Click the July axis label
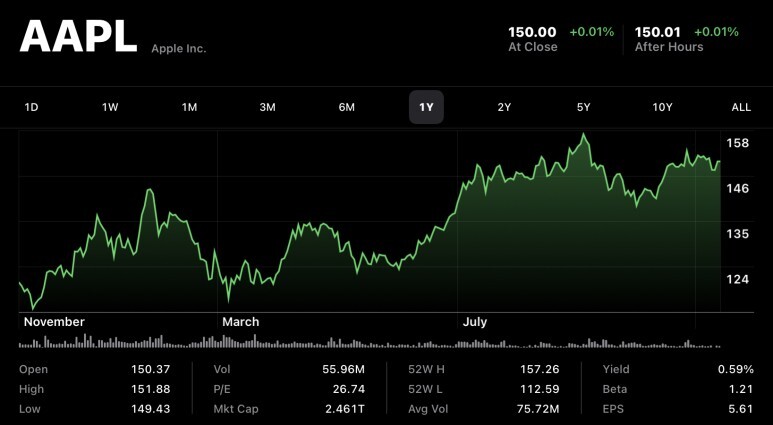 tap(475, 322)
